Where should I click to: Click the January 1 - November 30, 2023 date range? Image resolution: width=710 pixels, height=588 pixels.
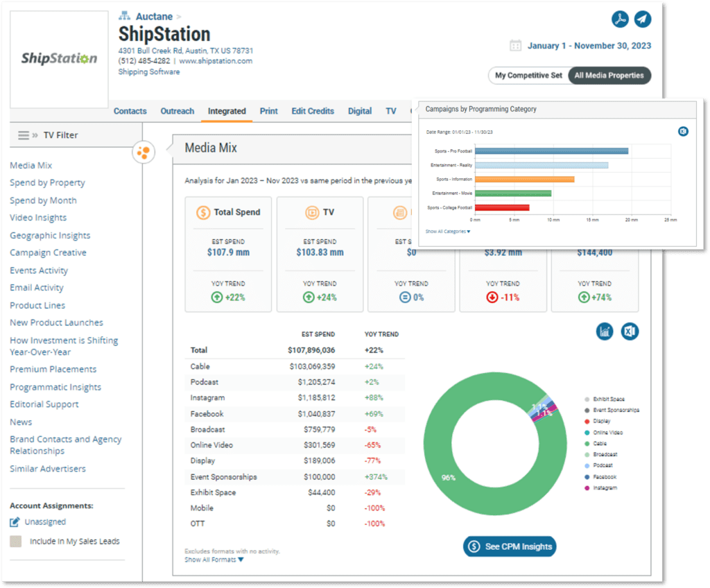[589, 46]
